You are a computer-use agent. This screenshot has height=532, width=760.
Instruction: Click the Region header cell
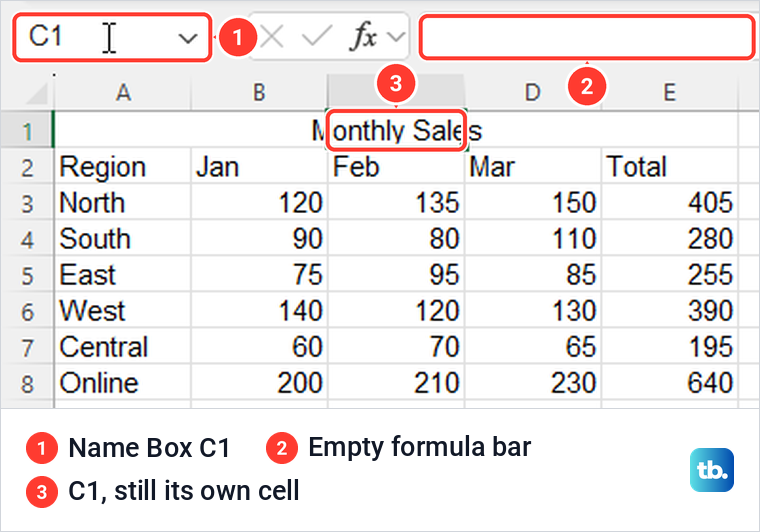pos(123,166)
